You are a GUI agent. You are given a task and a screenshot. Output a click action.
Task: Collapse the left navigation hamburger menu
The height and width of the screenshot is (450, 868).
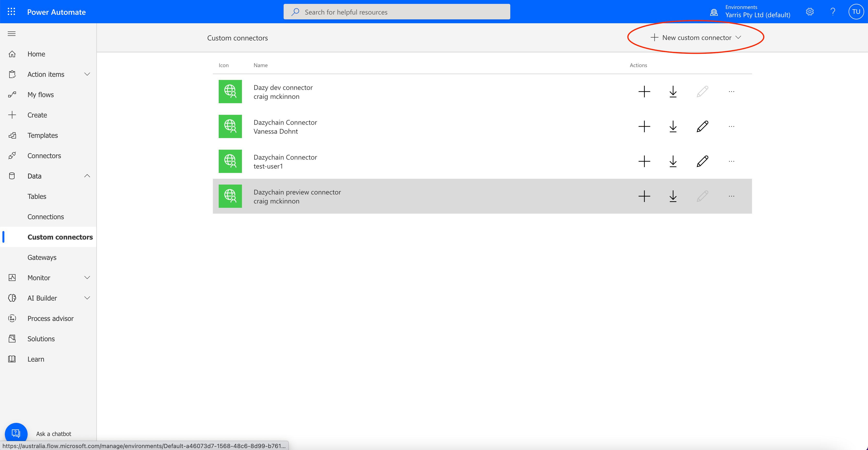coord(12,34)
